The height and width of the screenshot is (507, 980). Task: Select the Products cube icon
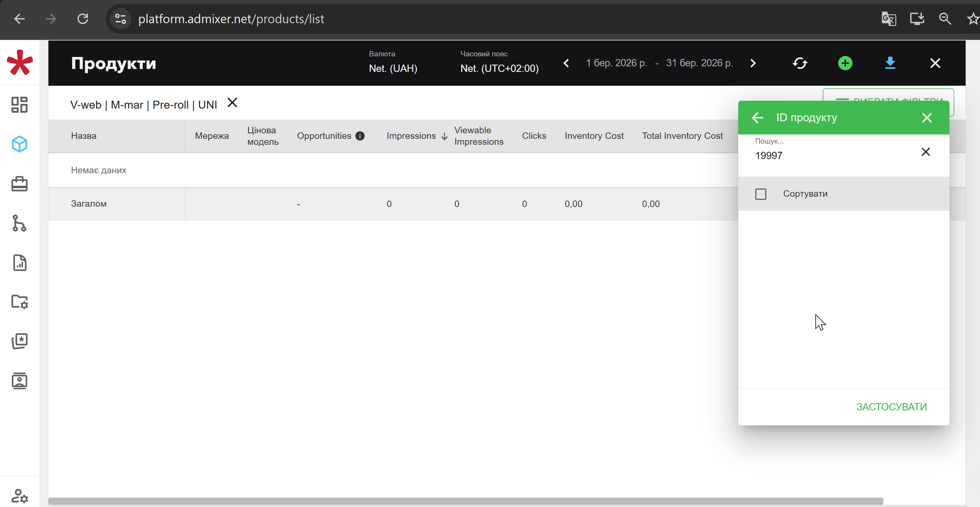(19, 144)
